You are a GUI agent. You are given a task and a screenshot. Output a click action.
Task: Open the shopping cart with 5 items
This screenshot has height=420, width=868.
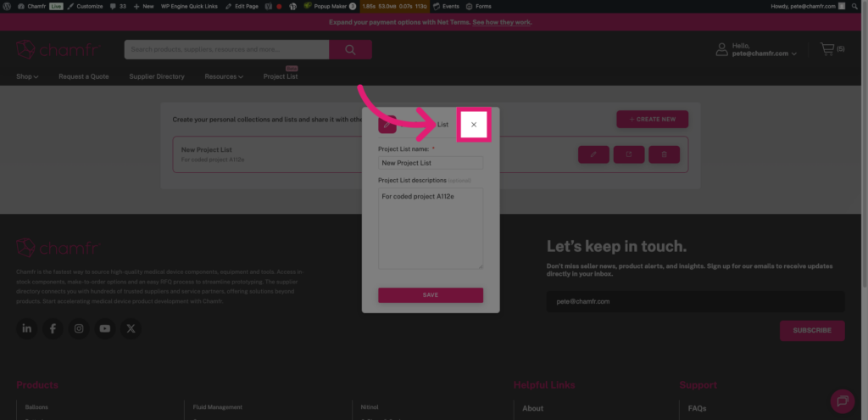[832, 49]
